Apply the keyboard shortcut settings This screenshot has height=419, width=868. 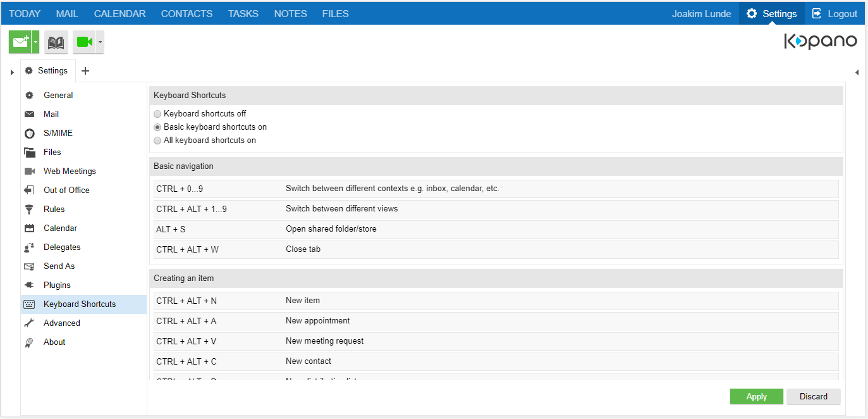click(756, 396)
